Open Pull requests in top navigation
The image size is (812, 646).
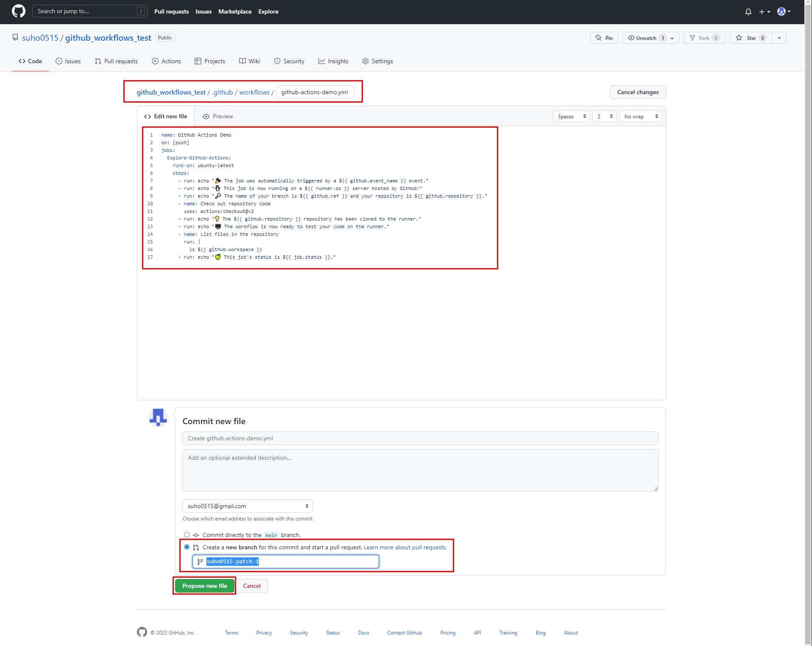171,11
